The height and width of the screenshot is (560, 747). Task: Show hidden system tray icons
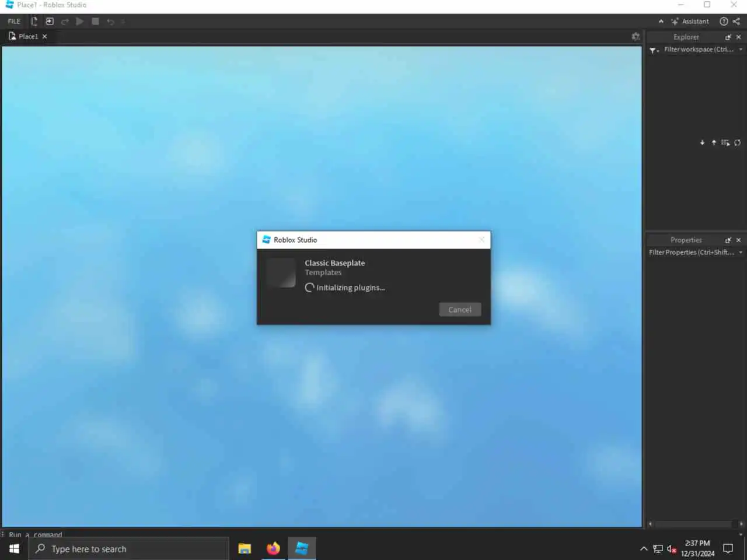point(644,549)
